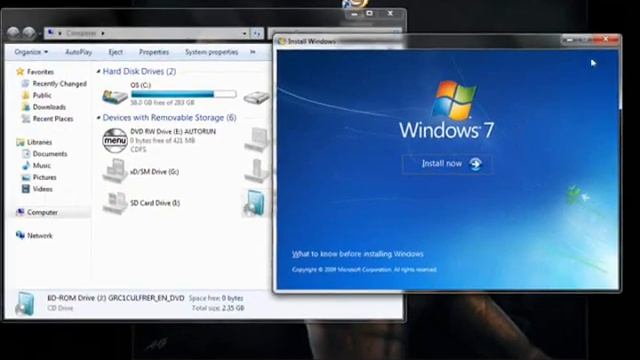
Task: Click BD-ROM drive icon in details pane
Action: pyautogui.click(x=24, y=304)
